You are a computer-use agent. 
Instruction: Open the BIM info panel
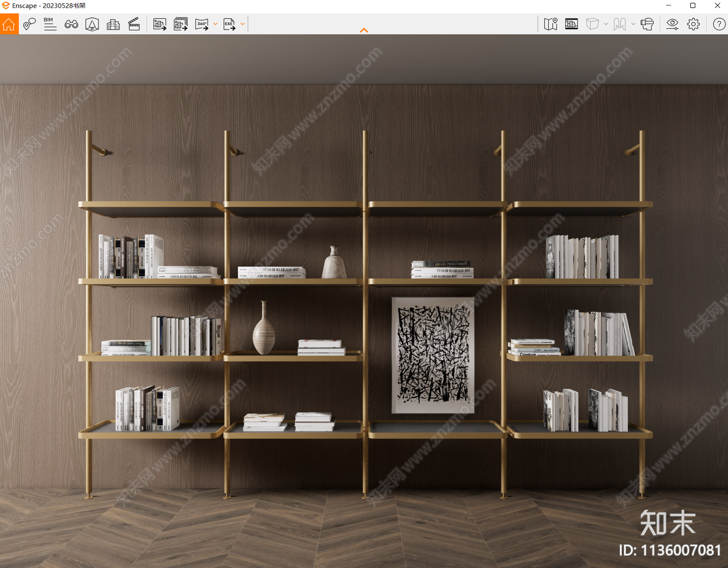tap(50, 24)
